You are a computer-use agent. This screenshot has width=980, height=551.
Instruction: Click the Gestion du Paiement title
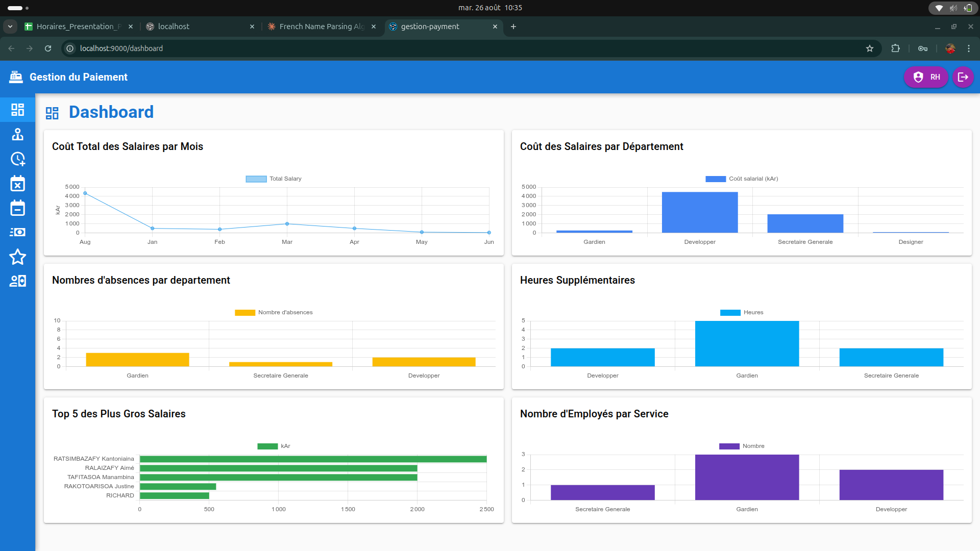tap(78, 77)
